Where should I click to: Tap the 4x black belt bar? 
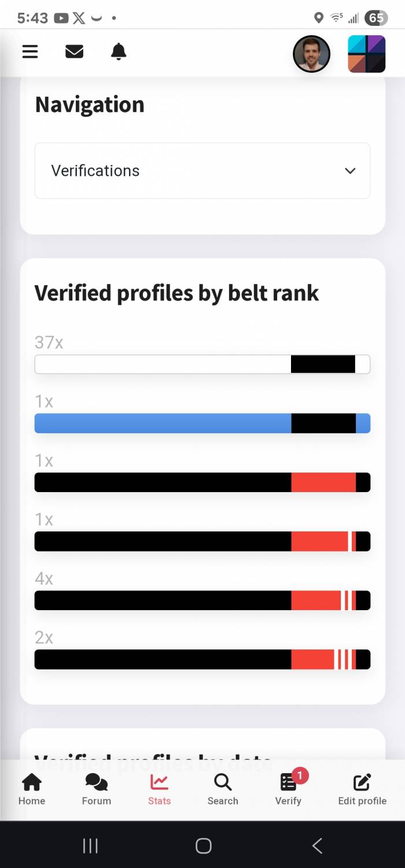pos(203,600)
